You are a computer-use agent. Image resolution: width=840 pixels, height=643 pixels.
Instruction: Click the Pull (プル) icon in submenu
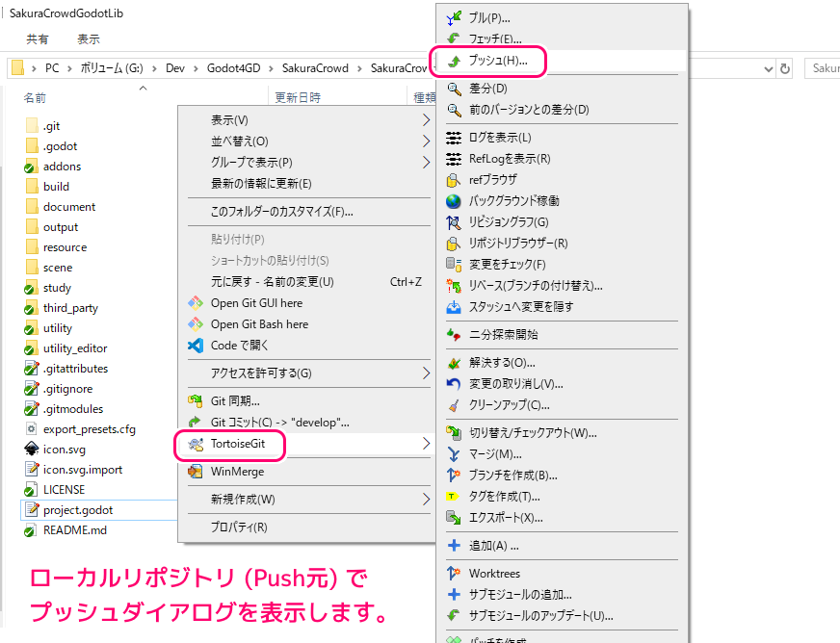coord(455,17)
